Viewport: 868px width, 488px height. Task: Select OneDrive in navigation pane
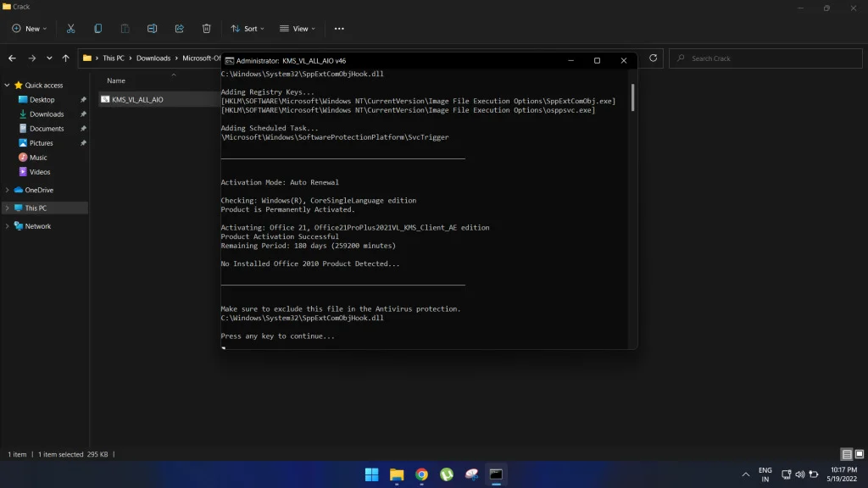point(39,190)
